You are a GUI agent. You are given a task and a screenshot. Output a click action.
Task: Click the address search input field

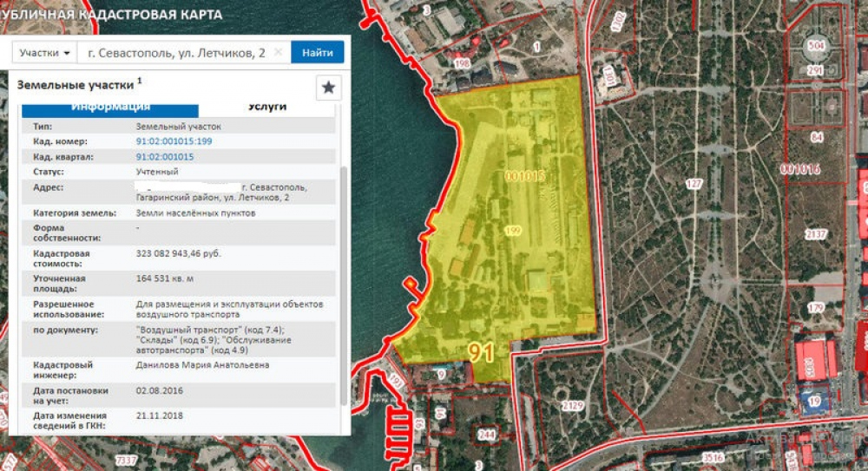[x=174, y=53]
